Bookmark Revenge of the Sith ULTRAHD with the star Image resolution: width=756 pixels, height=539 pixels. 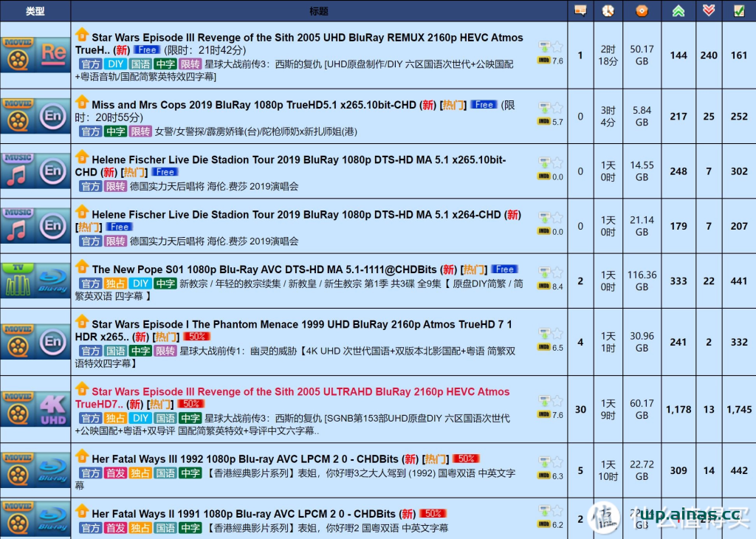(x=557, y=401)
